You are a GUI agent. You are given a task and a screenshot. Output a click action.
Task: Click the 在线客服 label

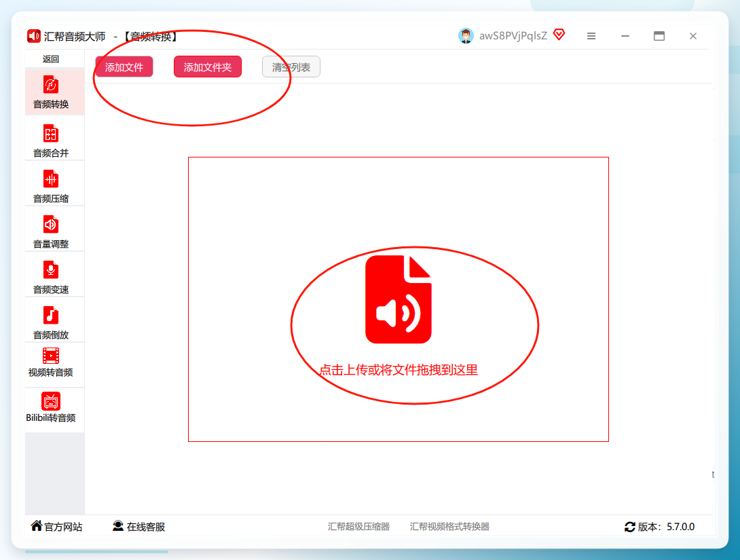(x=146, y=527)
